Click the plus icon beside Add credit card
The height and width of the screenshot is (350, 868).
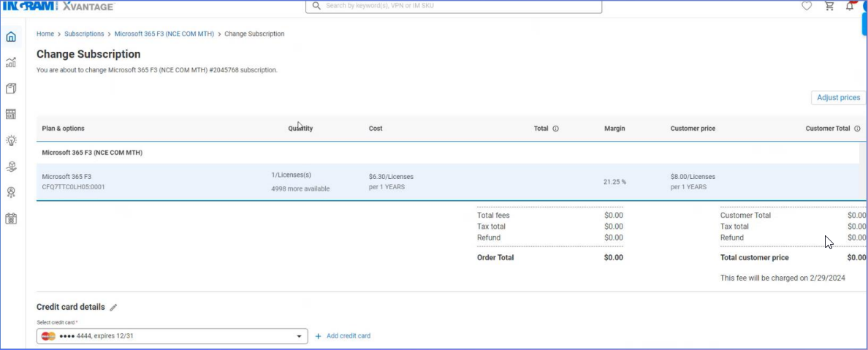(x=319, y=336)
